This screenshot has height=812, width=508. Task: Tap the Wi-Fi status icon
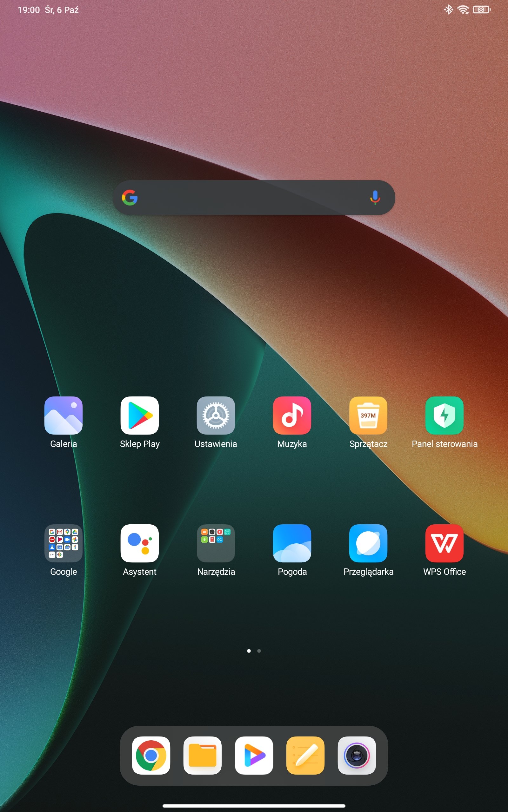pos(463,10)
